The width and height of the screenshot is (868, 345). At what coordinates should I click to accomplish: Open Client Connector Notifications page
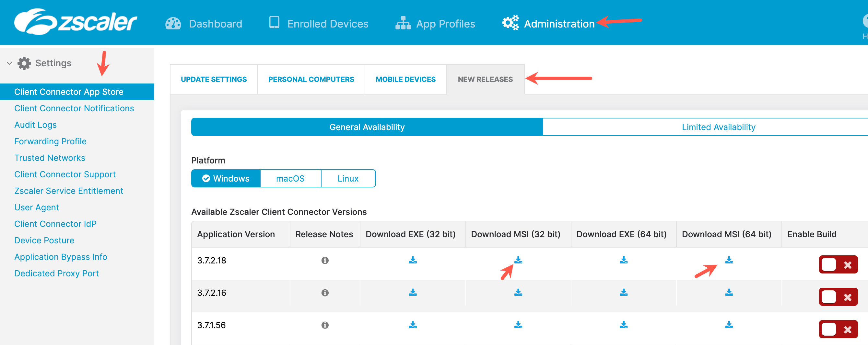(74, 108)
